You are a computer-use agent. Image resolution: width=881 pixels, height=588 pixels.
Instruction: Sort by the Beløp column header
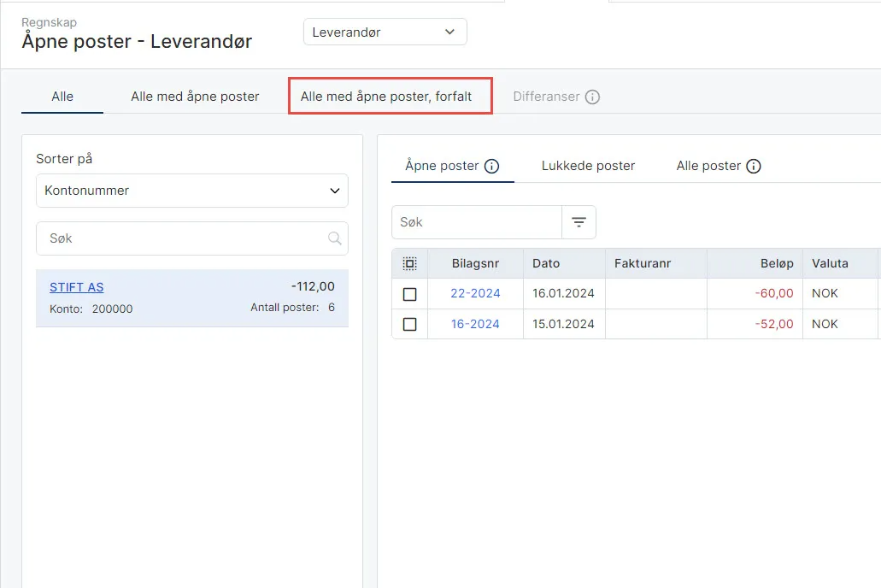point(777,263)
